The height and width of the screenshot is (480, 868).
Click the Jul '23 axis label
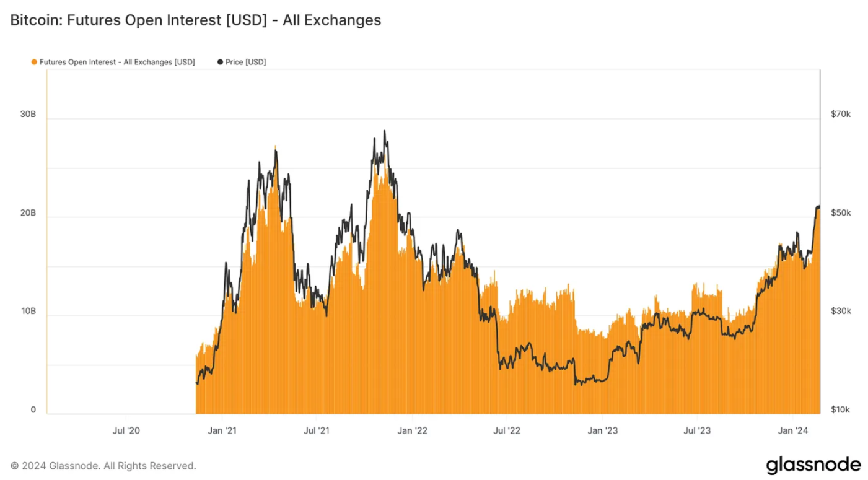(698, 430)
